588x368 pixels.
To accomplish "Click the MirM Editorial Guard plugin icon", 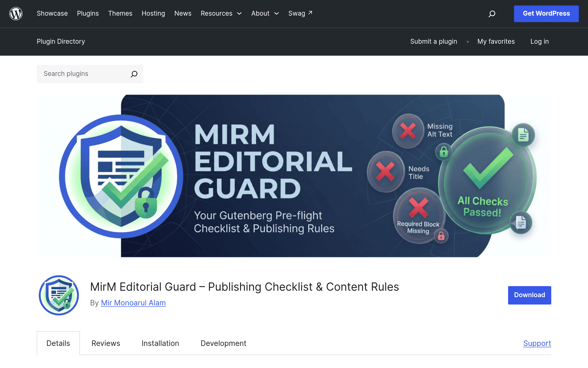I will [x=59, y=295].
